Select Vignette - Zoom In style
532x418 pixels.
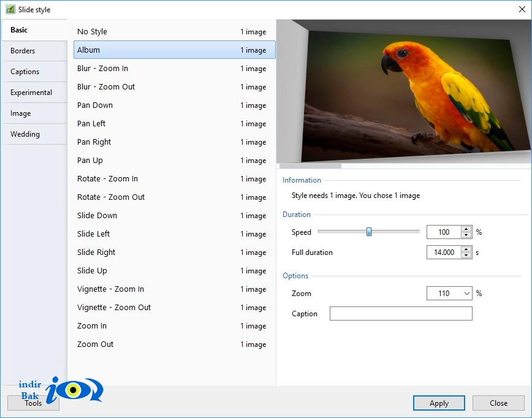pos(175,289)
